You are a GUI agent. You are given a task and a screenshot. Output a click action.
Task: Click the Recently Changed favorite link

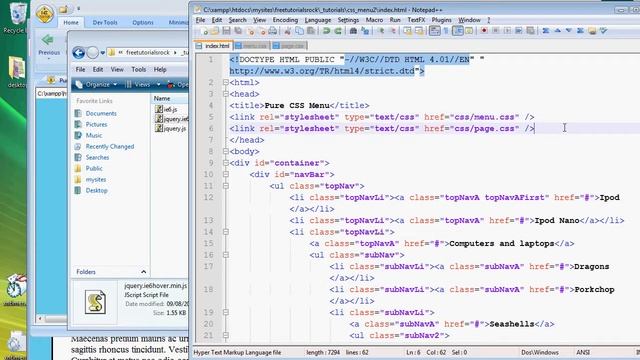pyautogui.click(x=110, y=147)
